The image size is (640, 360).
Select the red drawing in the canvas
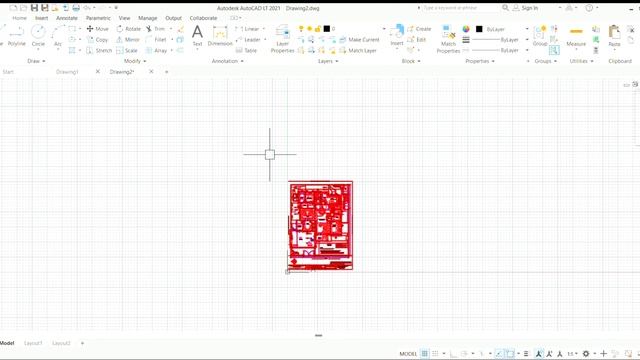pos(320,225)
